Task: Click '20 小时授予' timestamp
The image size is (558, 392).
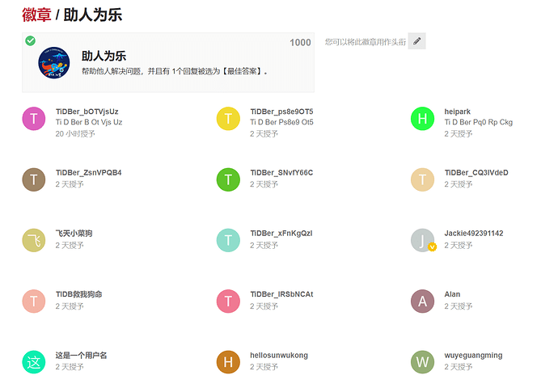Action: (75, 133)
